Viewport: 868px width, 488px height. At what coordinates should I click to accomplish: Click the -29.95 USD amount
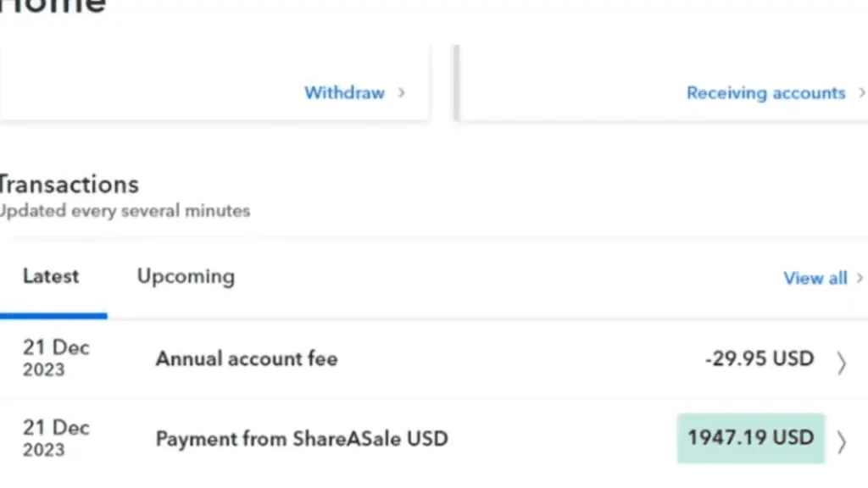pyautogui.click(x=759, y=358)
